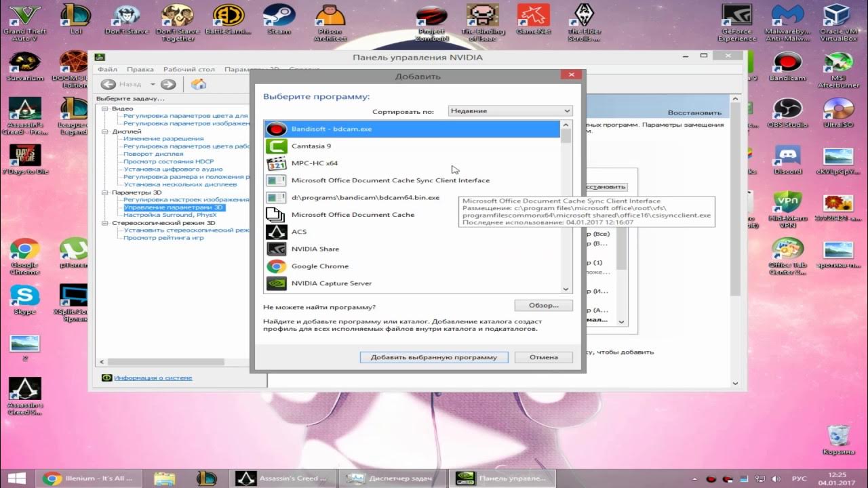
Task: Click the forward arrow in NVIDIA toolbar
Action: click(168, 84)
